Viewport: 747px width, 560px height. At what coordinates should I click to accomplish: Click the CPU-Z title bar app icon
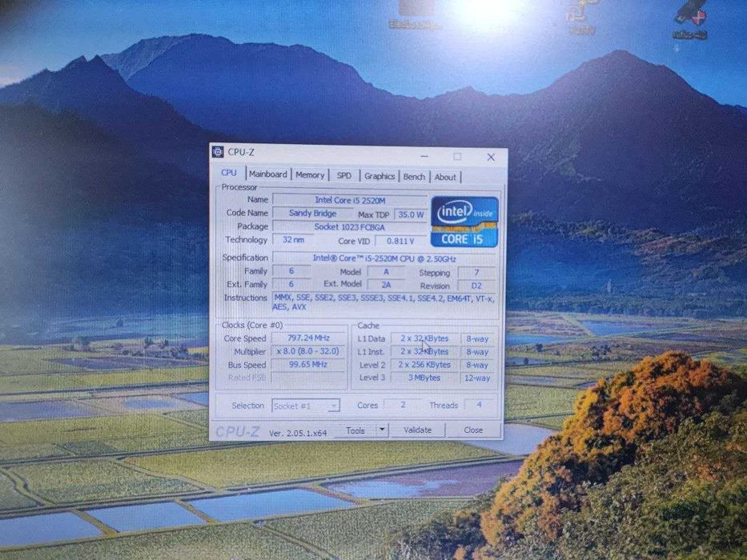218,152
